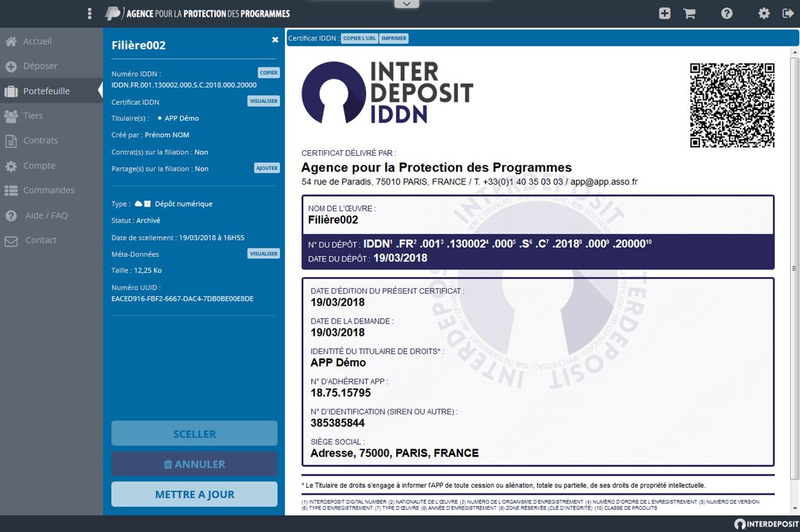Open the vertical three-dot menu
This screenshot has width=800, height=532.
pos(90,13)
